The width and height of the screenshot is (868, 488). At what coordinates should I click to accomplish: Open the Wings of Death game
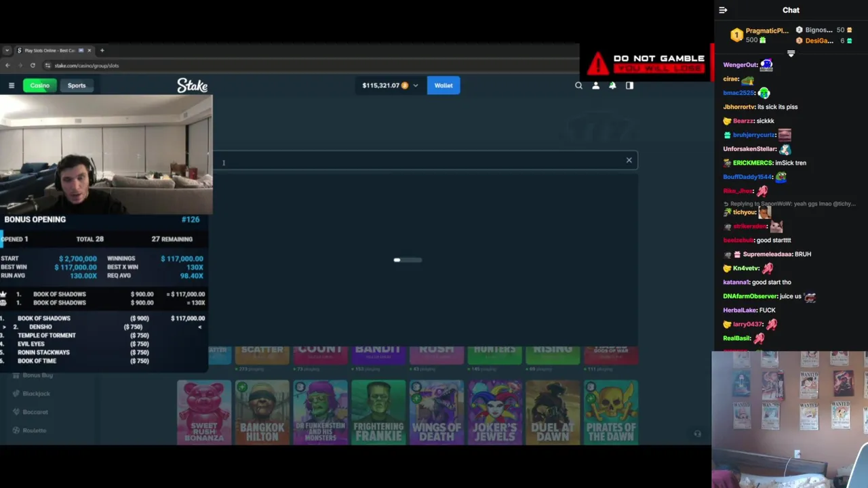coord(437,412)
